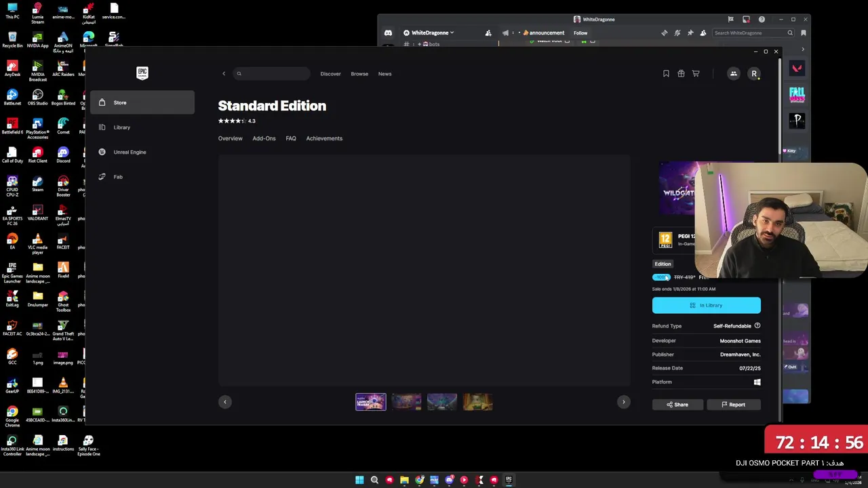This screenshot has width=868, height=488.
Task: Open Discord inbox icon in title bar
Action: tap(746, 20)
